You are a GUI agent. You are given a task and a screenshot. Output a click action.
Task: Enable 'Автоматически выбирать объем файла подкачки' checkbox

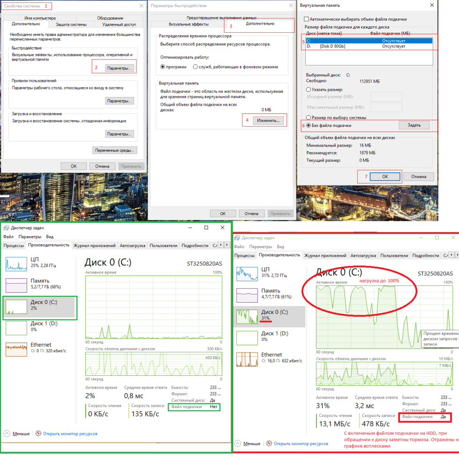point(306,19)
